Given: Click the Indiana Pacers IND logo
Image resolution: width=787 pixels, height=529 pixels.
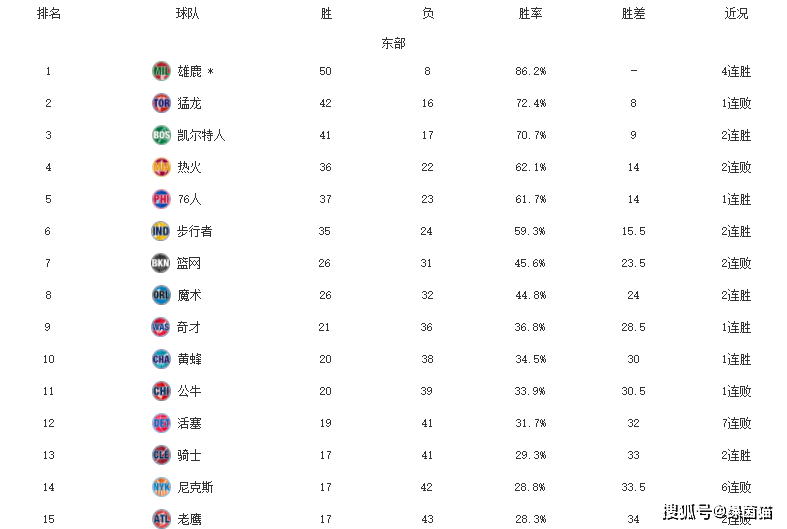Looking at the screenshot, I should [161, 231].
